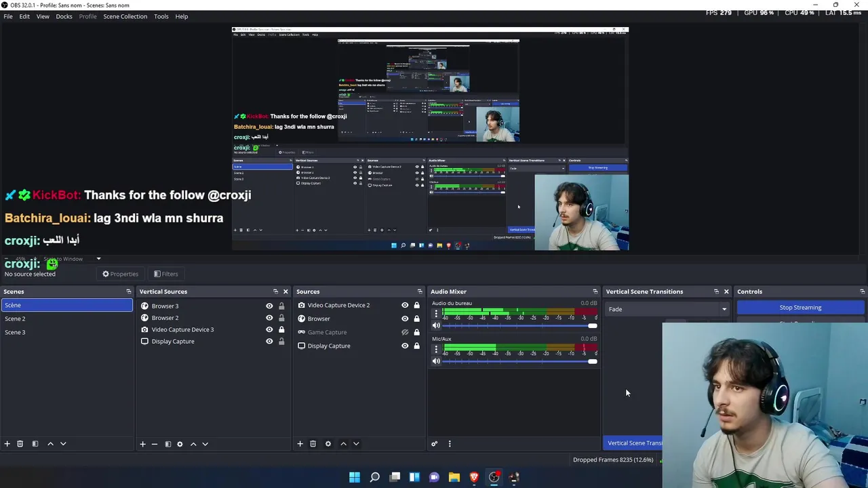Image resolution: width=868 pixels, height=488 pixels.
Task: Lock Browser 3 vertical source
Action: (281, 306)
